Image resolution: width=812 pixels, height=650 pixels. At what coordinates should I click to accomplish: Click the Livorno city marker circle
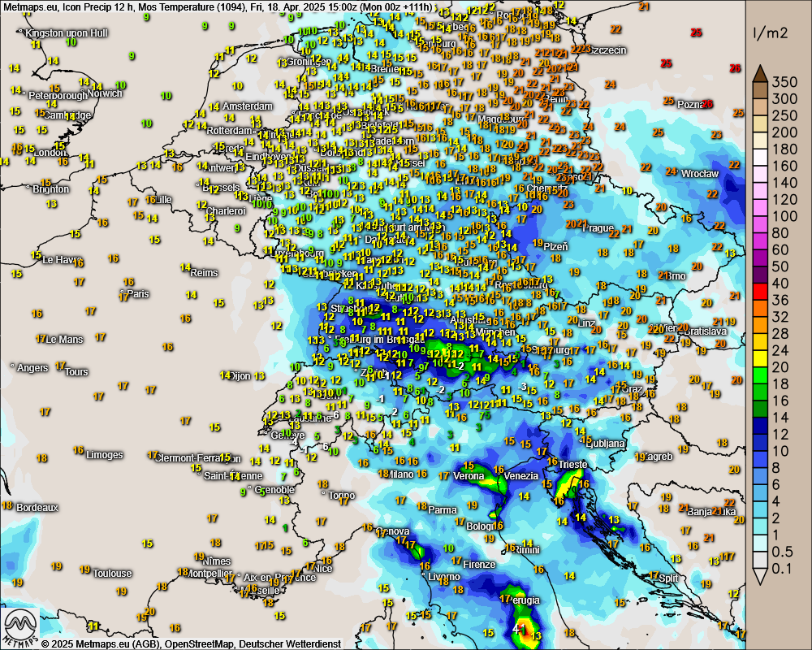click(x=423, y=575)
